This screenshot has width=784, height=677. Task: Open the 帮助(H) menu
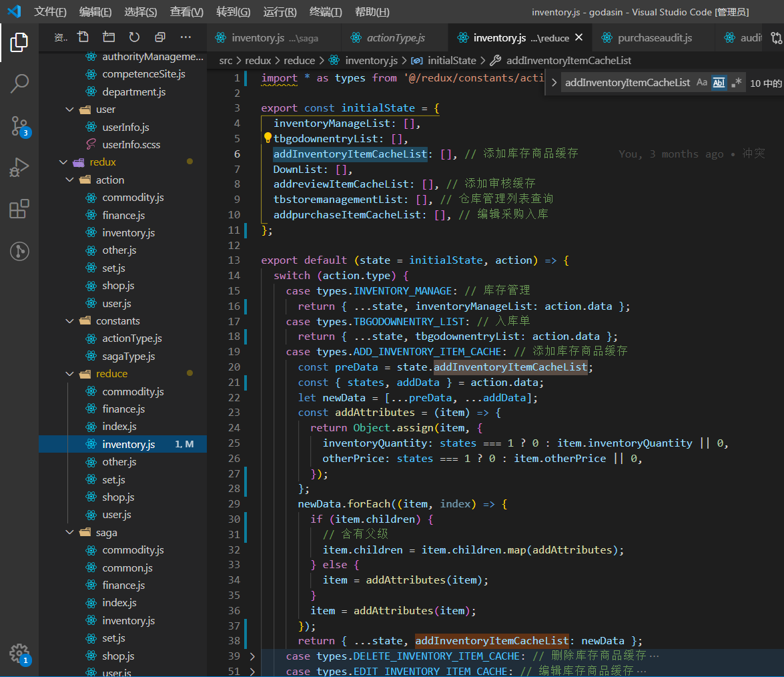(x=372, y=11)
